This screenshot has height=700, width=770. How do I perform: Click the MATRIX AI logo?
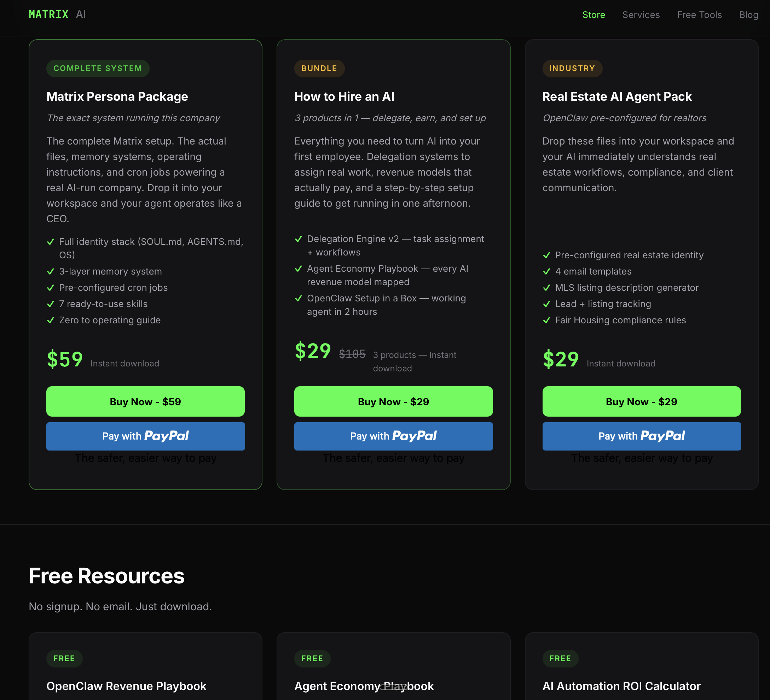[57, 14]
